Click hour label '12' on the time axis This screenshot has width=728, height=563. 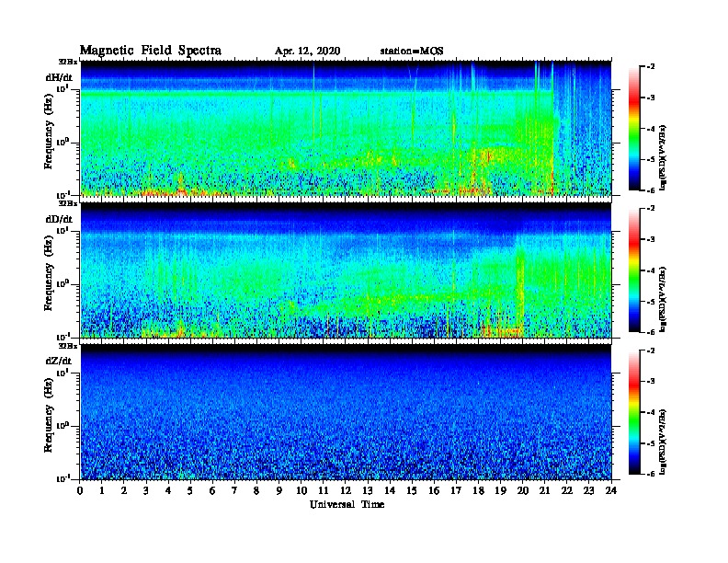tap(346, 491)
